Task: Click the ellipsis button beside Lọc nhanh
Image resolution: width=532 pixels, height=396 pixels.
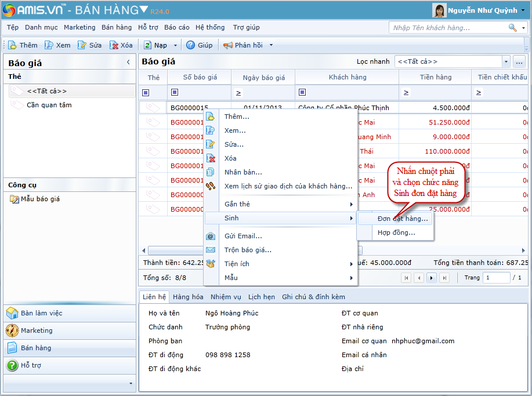Action: coord(519,61)
